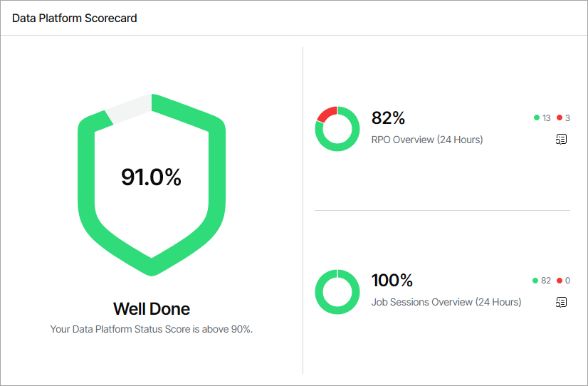Open the Job Sessions Overview (24 Hours) label
The image size is (588, 386).
tap(446, 302)
